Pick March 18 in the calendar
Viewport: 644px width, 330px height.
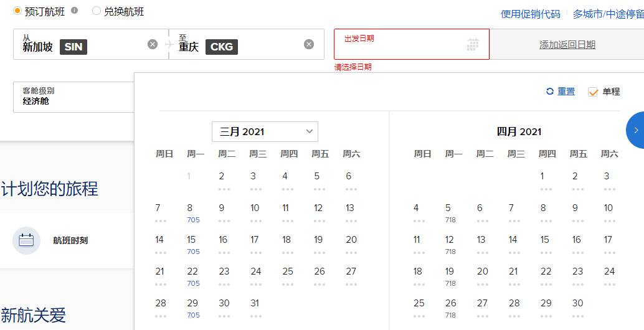coord(287,245)
